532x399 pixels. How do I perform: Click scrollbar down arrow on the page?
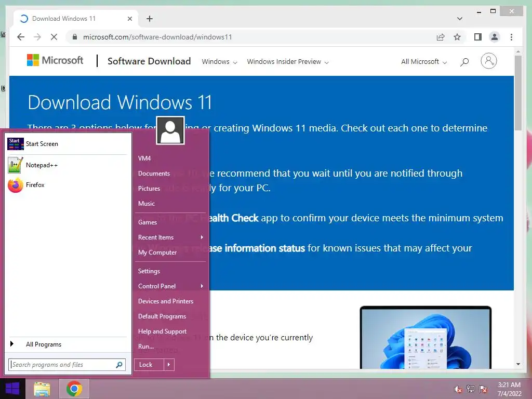(518, 364)
